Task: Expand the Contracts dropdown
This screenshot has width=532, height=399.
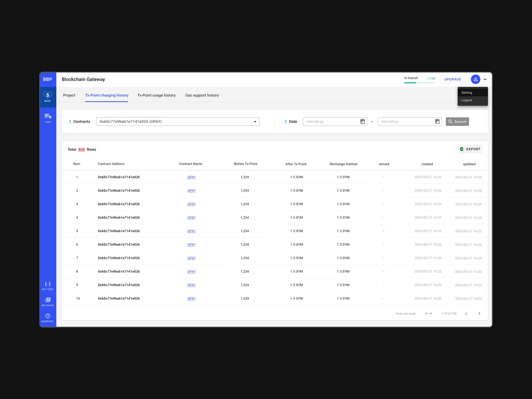Action: click(255, 121)
